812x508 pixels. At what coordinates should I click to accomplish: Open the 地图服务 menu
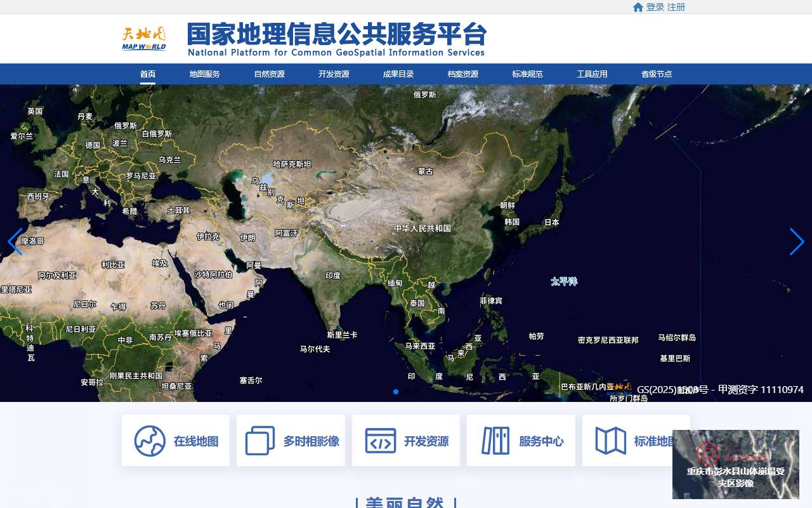[205, 74]
